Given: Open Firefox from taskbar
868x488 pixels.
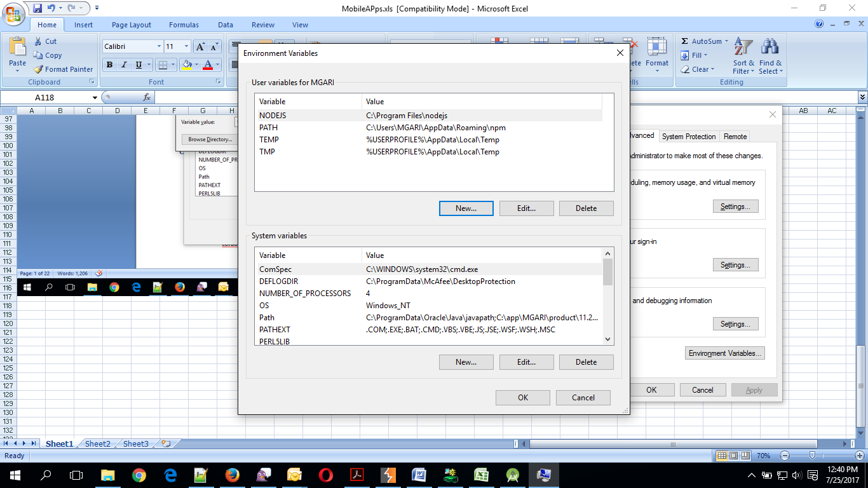Looking at the screenshot, I should coord(232,475).
